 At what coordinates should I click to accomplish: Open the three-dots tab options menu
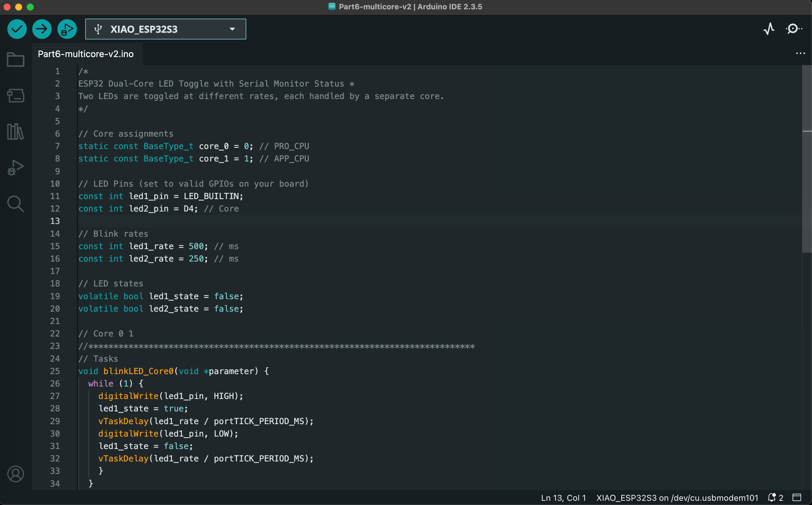[800, 53]
